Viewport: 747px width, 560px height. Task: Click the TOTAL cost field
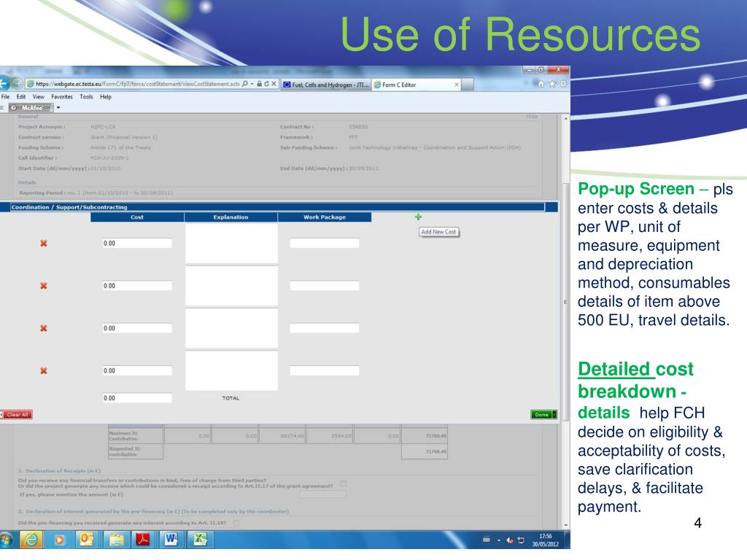[x=137, y=398]
